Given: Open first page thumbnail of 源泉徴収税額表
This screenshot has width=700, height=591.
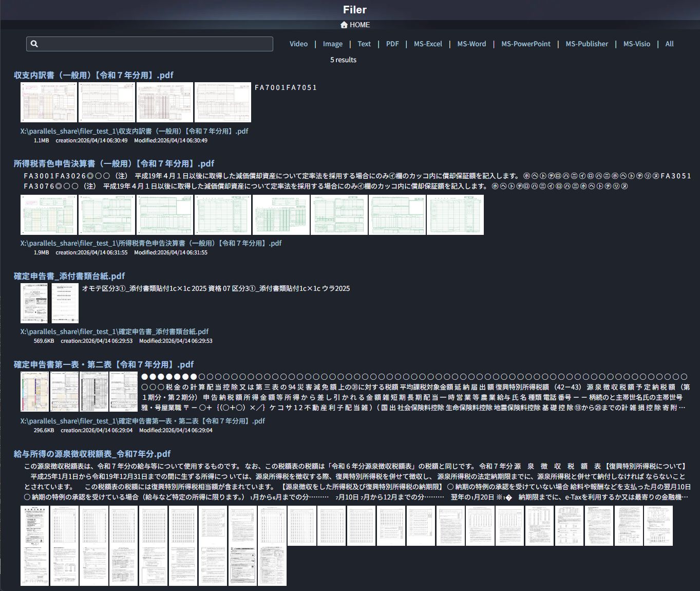Looking at the screenshot, I should point(34,526).
